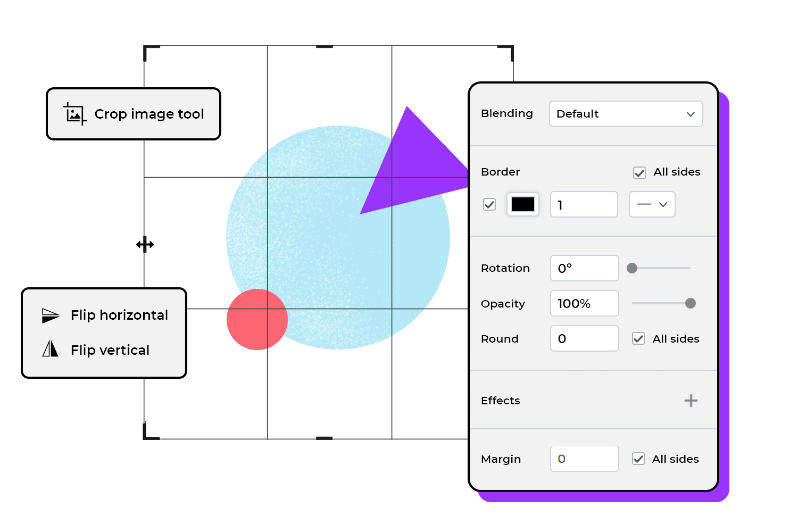Open the Blending Default dropdown

626,114
